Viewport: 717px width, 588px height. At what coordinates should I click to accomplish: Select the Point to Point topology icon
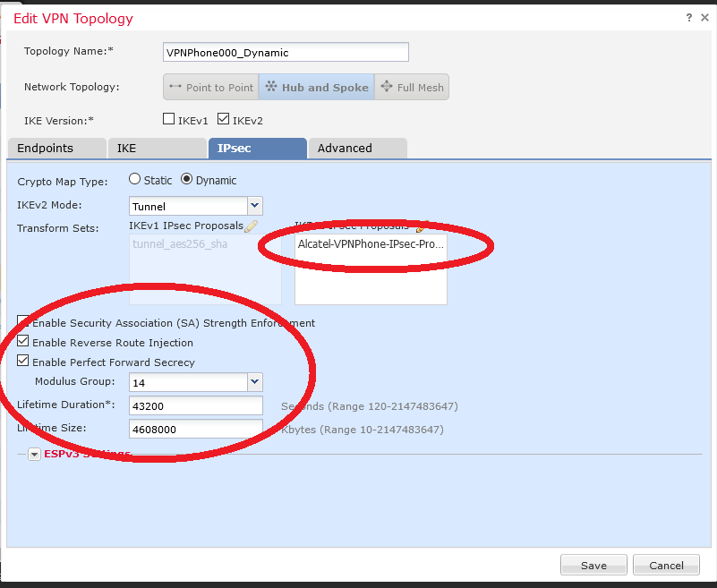pyautogui.click(x=210, y=87)
